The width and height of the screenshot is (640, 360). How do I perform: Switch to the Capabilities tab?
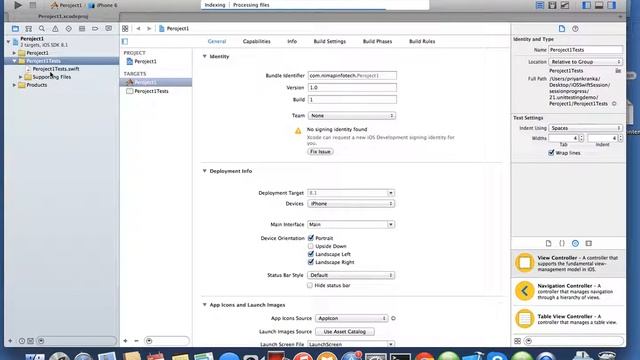pos(256,41)
